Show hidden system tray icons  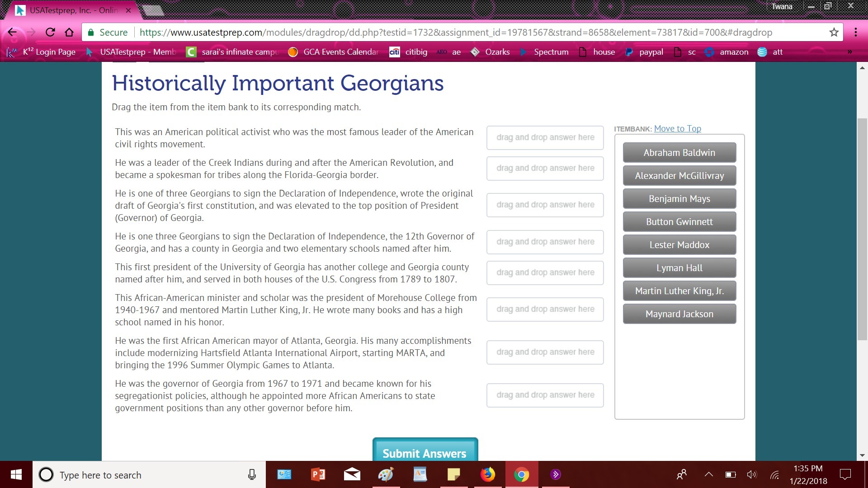click(x=708, y=474)
